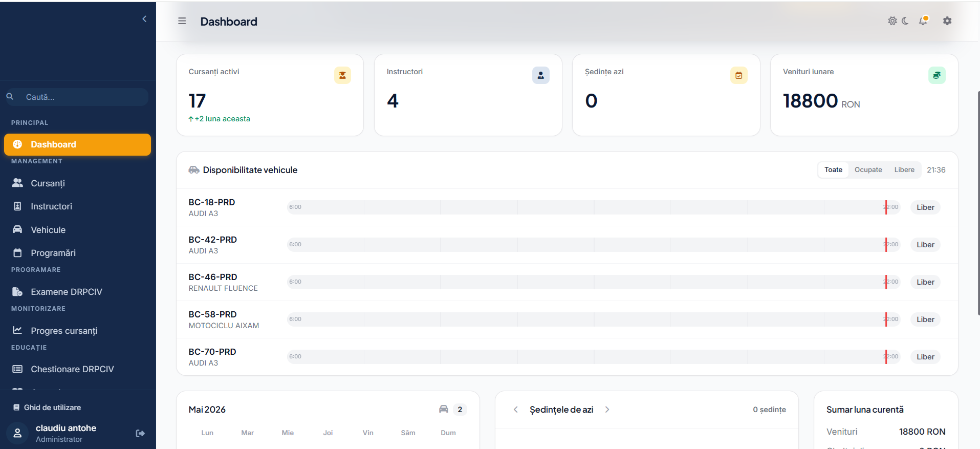The height and width of the screenshot is (449, 980).
Task: Open Examene DRPCIV in the sidebar
Action: (77, 292)
